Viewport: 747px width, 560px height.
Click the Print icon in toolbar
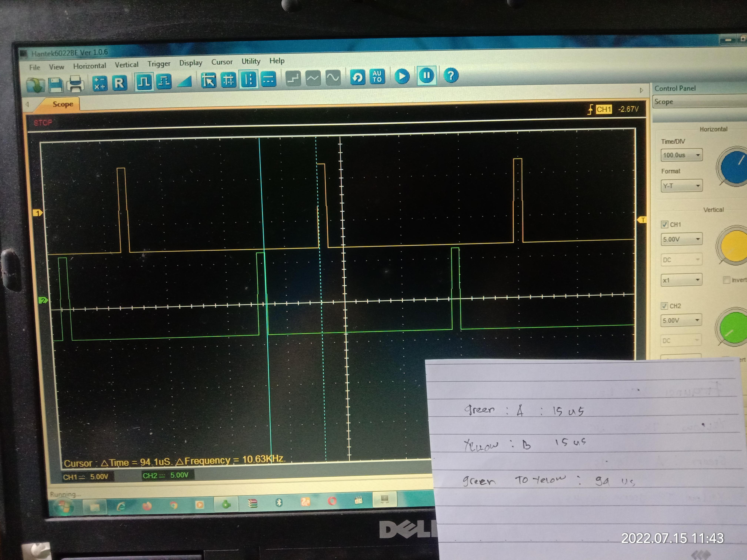click(x=75, y=83)
